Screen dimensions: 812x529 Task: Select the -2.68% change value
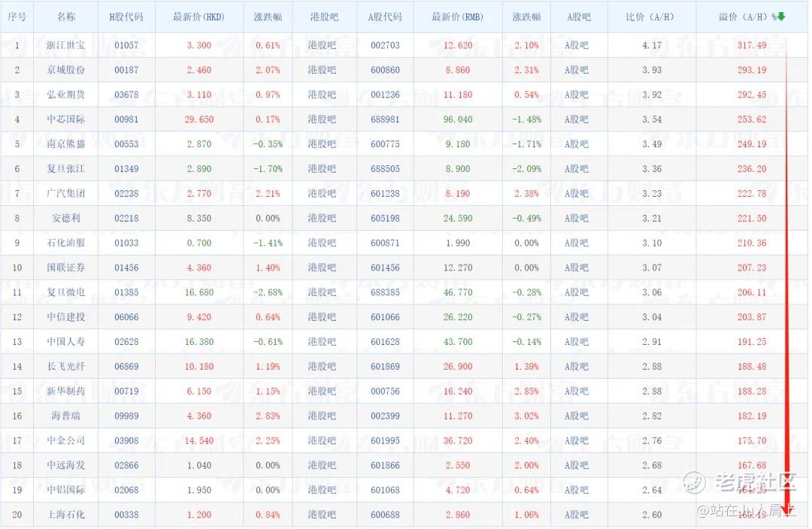[268, 292]
